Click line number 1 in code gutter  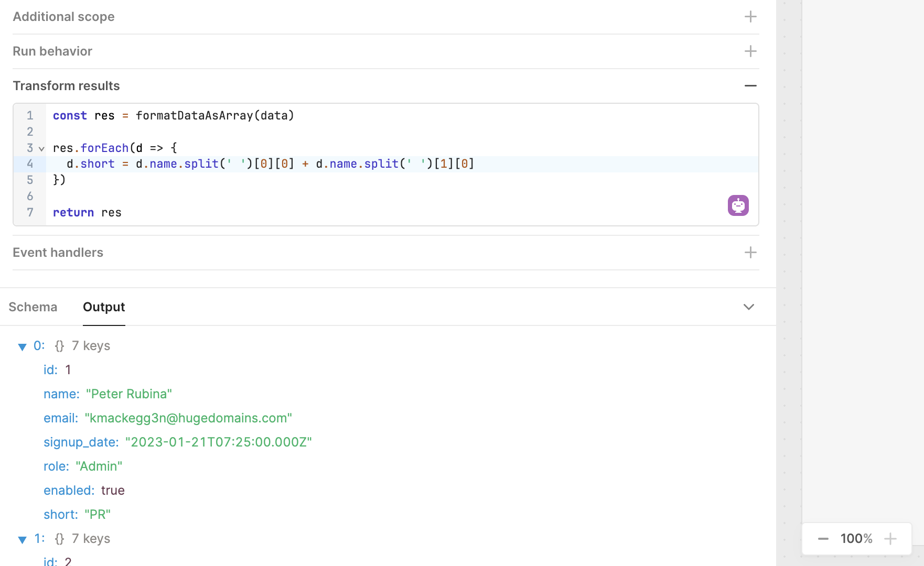pyautogui.click(x=30, y=116)
